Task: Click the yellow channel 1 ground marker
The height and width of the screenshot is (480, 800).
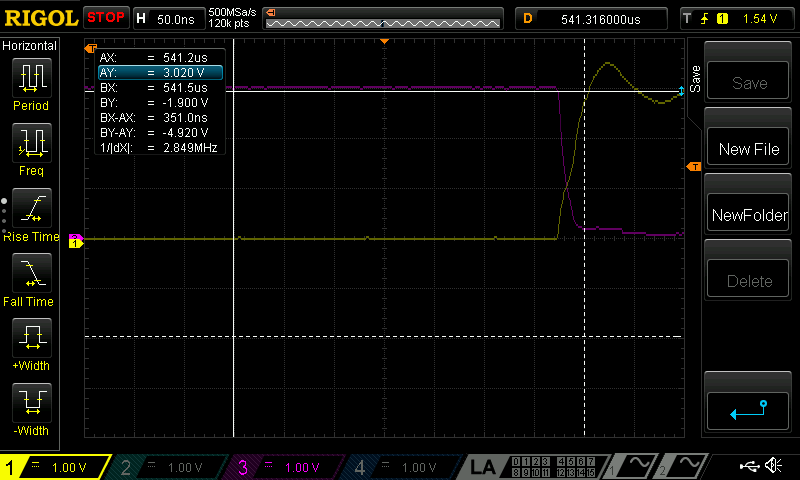Action: tap(76, 243)
